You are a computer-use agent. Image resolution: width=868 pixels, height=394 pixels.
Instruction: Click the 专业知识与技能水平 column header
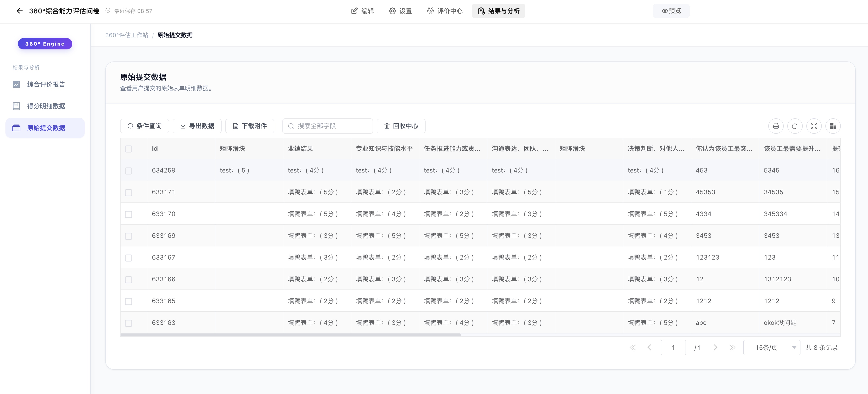[385, 149]
